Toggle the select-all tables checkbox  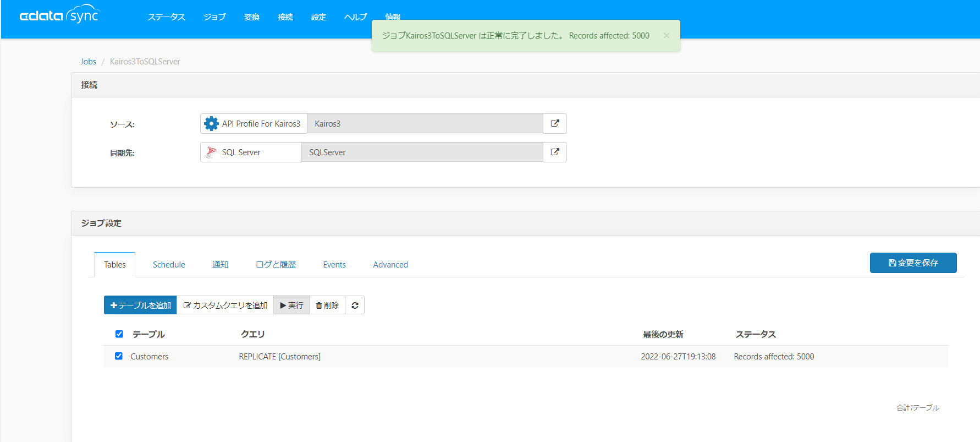click(x=119, y=334)
